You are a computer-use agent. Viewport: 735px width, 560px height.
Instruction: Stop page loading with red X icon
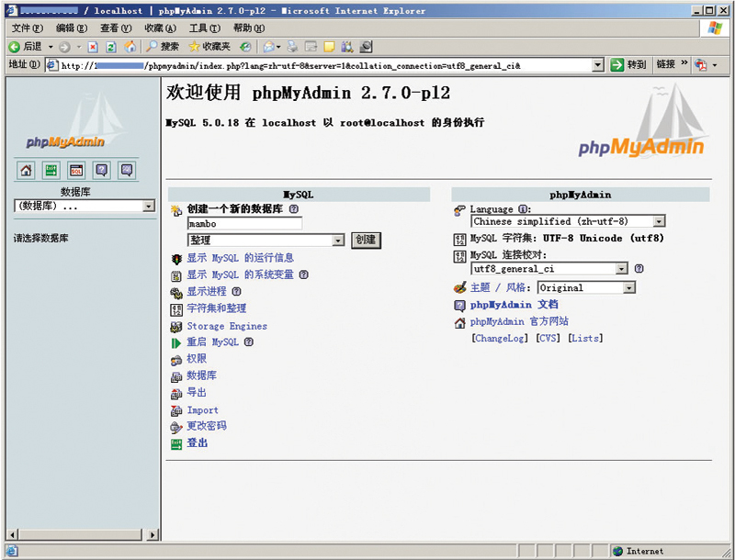93,47
